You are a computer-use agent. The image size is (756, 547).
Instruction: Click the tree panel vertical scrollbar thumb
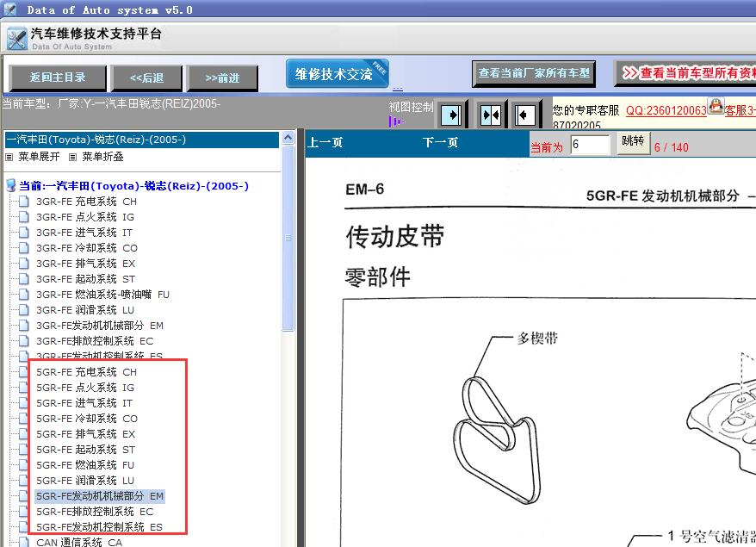[x=288, y=239]
